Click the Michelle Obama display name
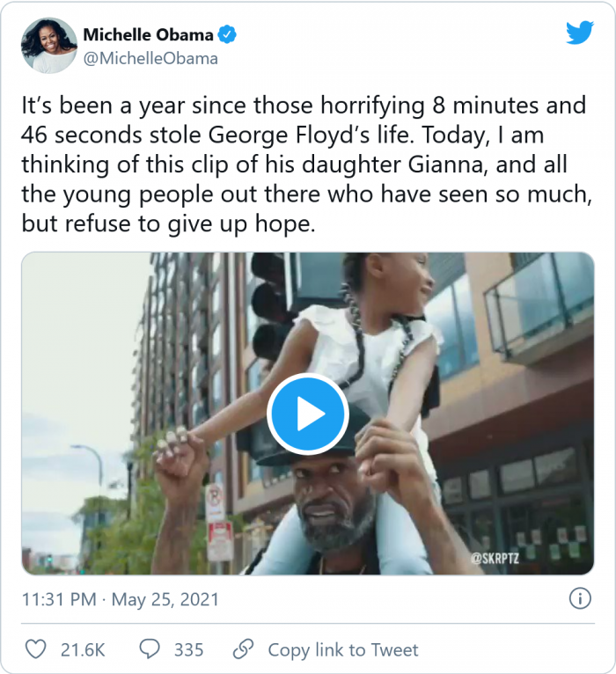Image resolution: width=616 pixels, height=674 pixels. coord(148,35)
